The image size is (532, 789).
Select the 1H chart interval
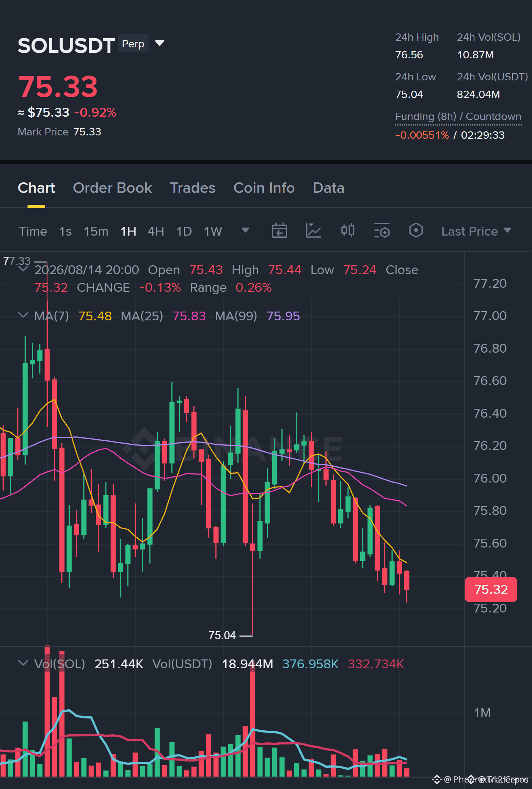click(128, 231)
